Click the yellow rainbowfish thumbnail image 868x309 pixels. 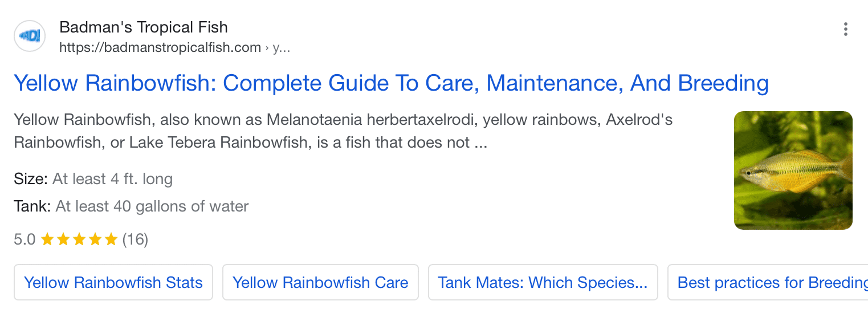[793, 170]
